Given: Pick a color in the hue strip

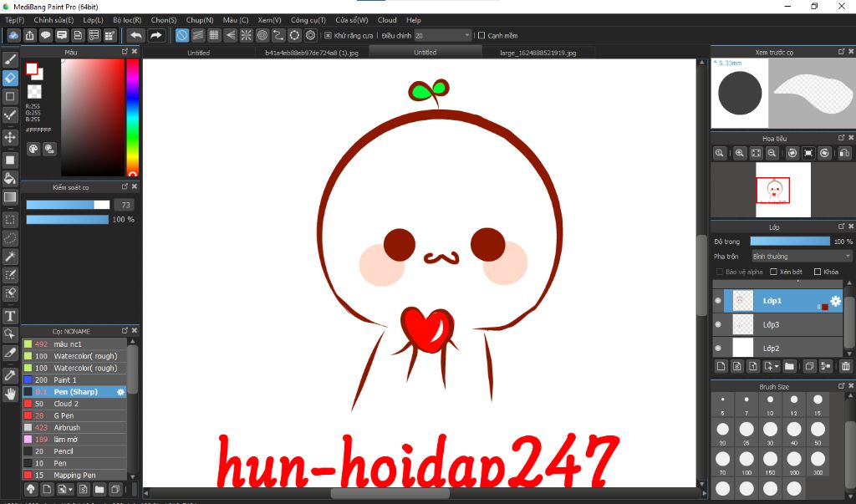Looking at the screenshot, I should point(132,117).
